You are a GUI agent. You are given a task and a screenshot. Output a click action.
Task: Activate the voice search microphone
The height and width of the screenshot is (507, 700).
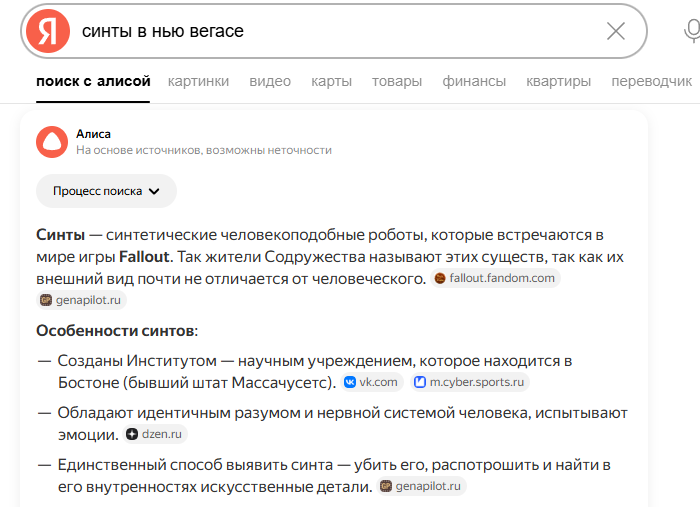(x=693, y=31)
